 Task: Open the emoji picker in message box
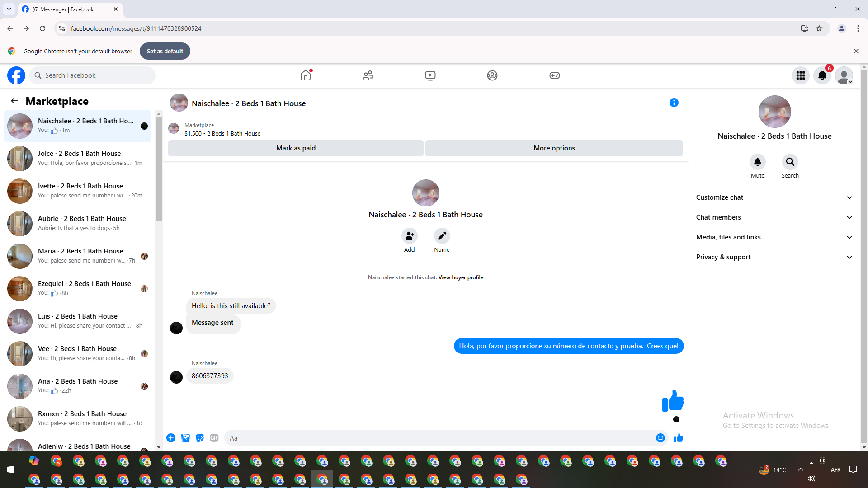pyautogui.click(x=660, y=438)
